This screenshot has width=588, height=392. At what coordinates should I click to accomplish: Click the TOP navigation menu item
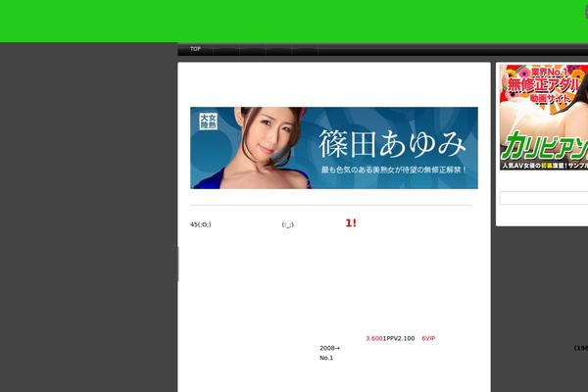click(x=195, y=49)
